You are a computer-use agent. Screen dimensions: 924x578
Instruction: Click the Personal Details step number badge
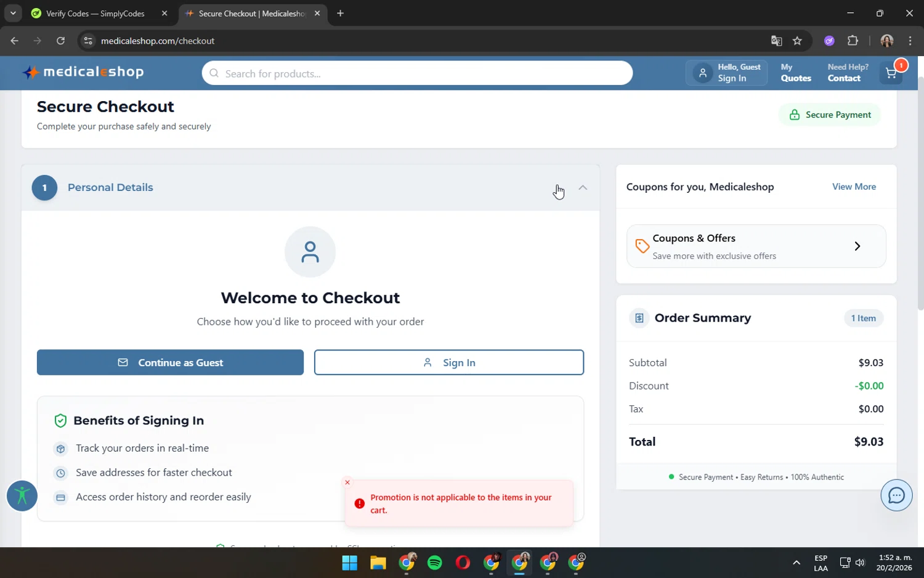44,187
